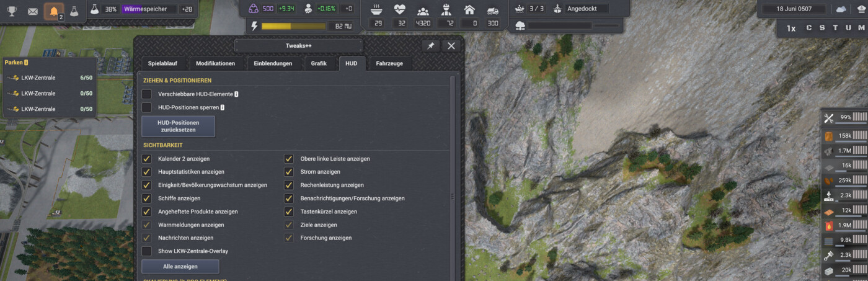Click the population growth person icon
Viewport: 868px width, 281px height.
click(x=308, y=9)
